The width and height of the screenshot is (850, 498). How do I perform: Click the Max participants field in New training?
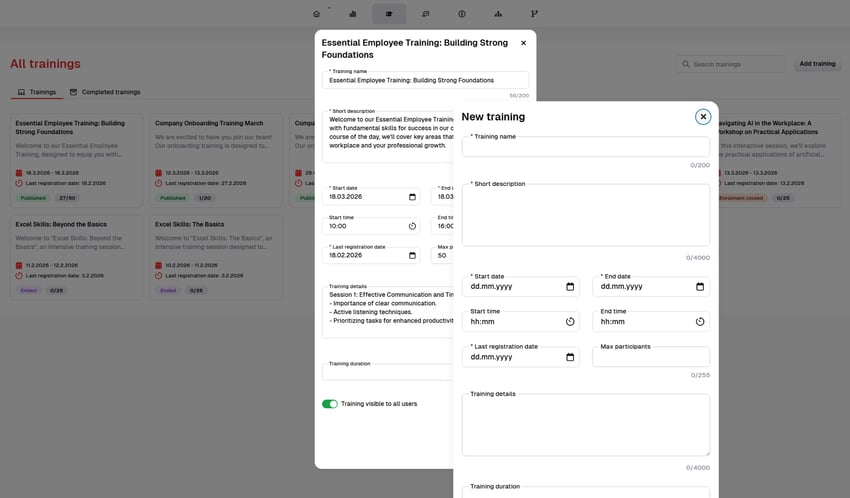point(651,357)
